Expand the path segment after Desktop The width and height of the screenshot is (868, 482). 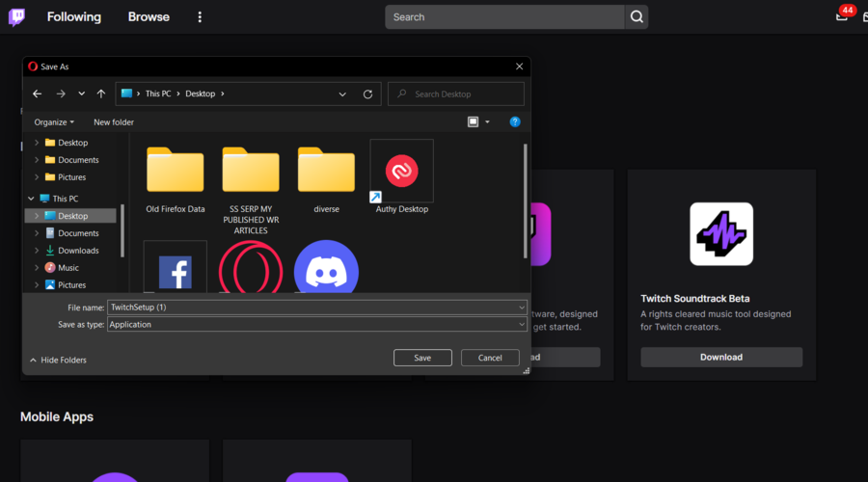click(223, 94)
